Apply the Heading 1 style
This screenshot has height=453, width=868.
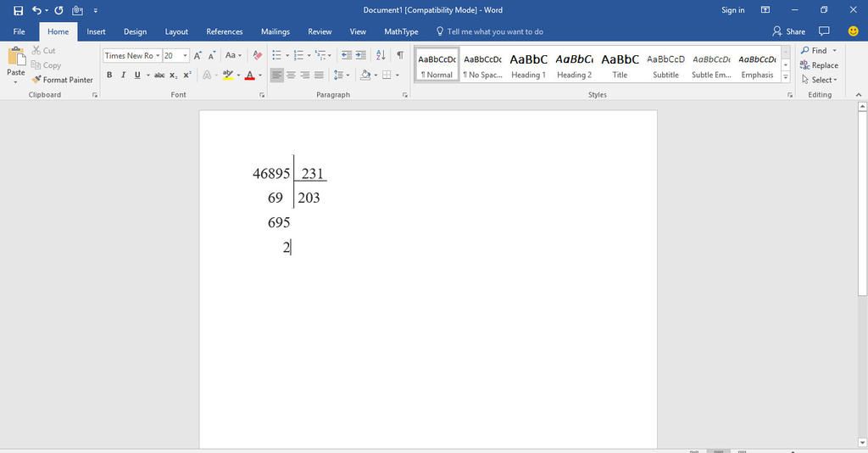[529, 65]
